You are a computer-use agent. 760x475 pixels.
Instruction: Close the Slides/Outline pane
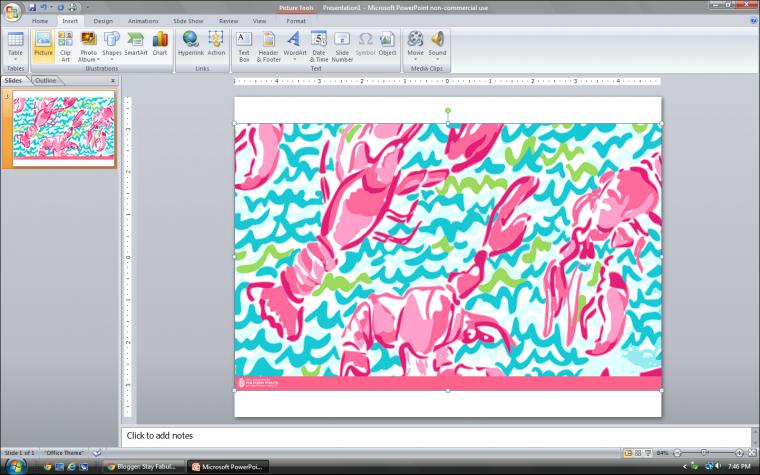click(113, 80)
